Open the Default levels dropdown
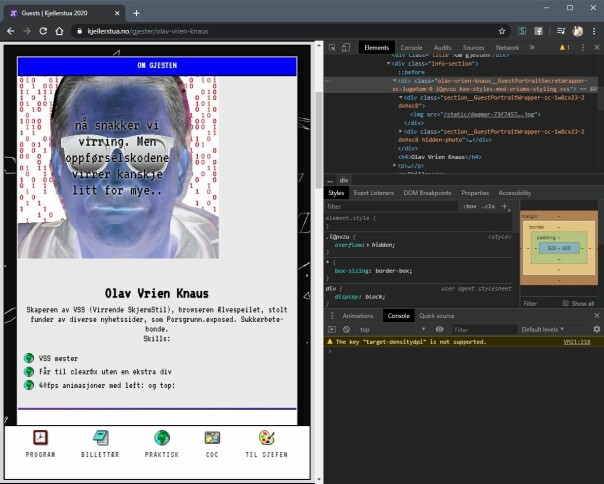Image resolution: width=604 pixels, height=484 pixels. click(x=542, y=329)
